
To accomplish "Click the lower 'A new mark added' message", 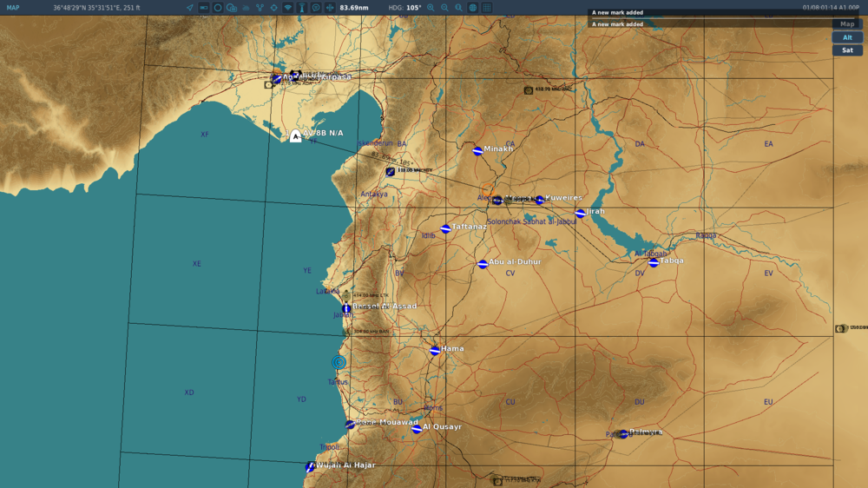I will [618, 24].
